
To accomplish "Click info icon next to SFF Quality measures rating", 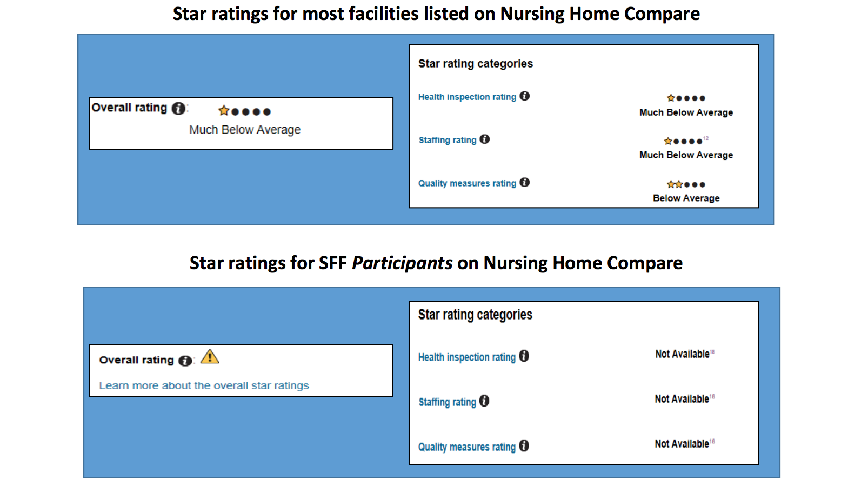I will coord(524,445).
